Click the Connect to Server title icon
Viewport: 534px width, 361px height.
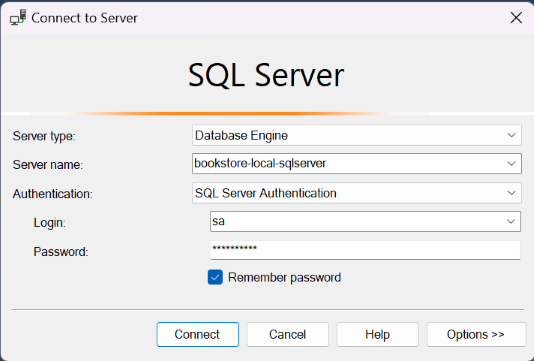click(x=18, y=17)
